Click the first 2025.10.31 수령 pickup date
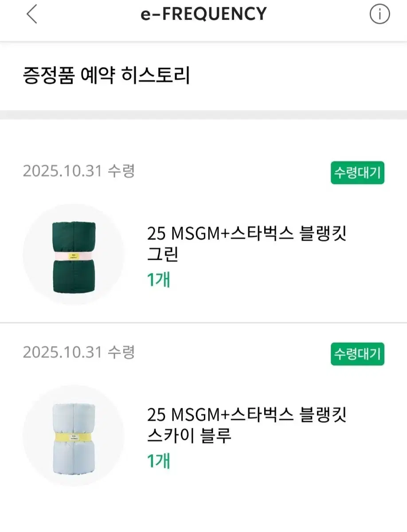 (78, 171)
